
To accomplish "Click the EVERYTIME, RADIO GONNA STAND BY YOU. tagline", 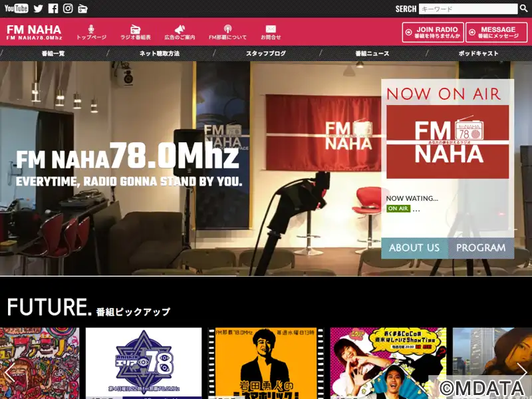I will pyautogui.click(x=129, y=182).
